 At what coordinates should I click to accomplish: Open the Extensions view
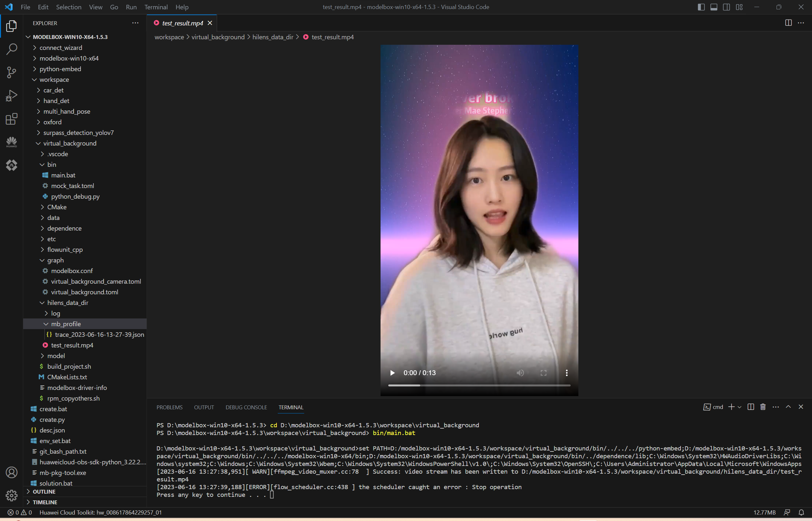12,119
